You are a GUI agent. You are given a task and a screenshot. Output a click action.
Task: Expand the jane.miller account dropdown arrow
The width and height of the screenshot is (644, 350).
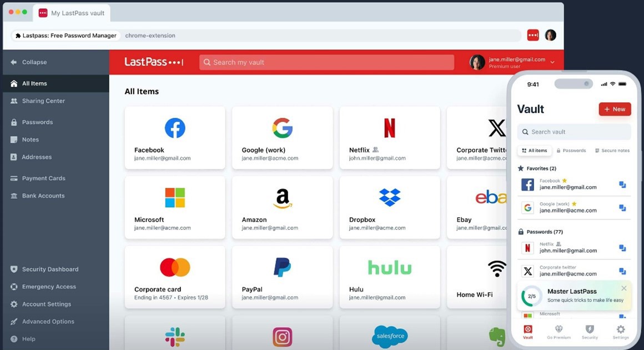552,63
